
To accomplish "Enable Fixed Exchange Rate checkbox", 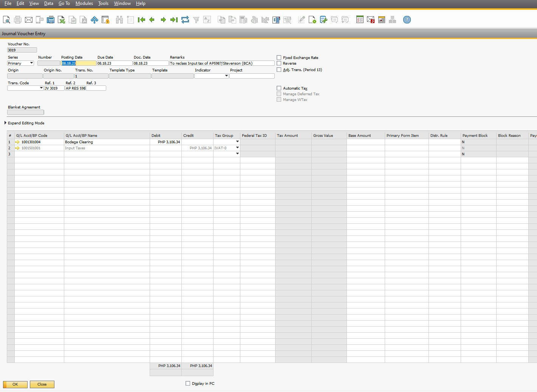I will 279,57.
